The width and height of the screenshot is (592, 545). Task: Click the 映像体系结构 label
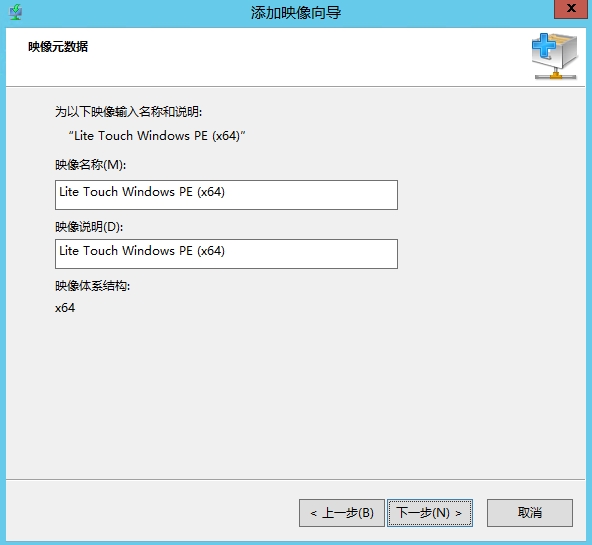(92, 286)
